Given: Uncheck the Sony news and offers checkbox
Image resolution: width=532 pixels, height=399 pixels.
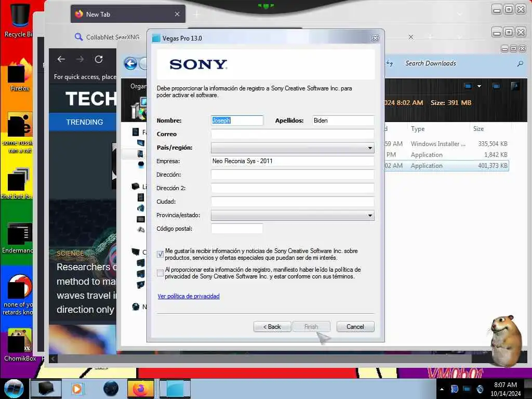Looking at the screenshot, I should click(x=161, y=254).
